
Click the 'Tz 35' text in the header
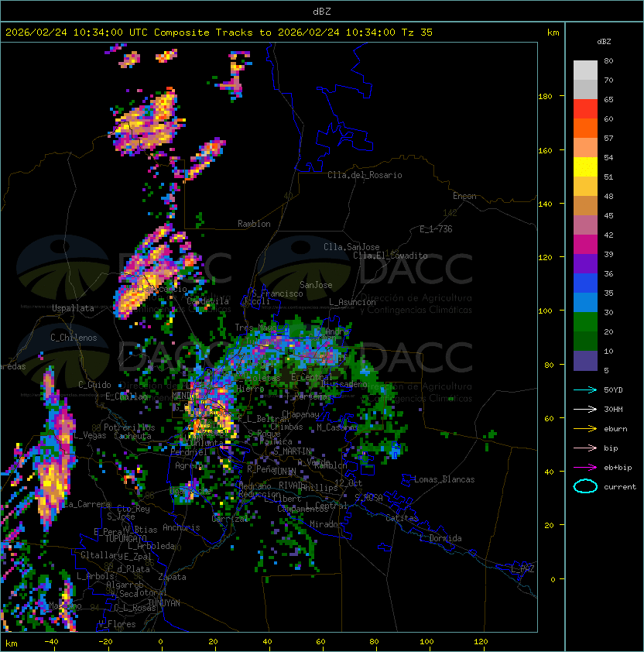tap(417, 33)
